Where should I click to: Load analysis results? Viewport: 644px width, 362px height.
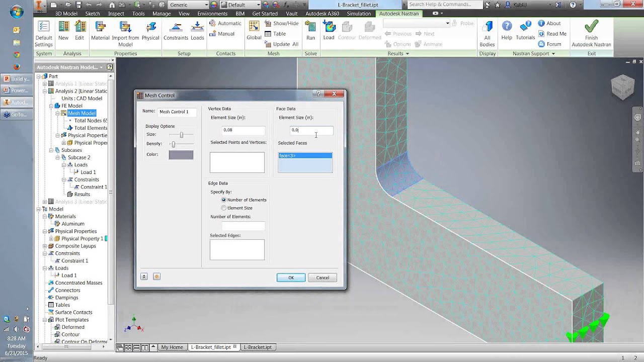pos(329,31)
